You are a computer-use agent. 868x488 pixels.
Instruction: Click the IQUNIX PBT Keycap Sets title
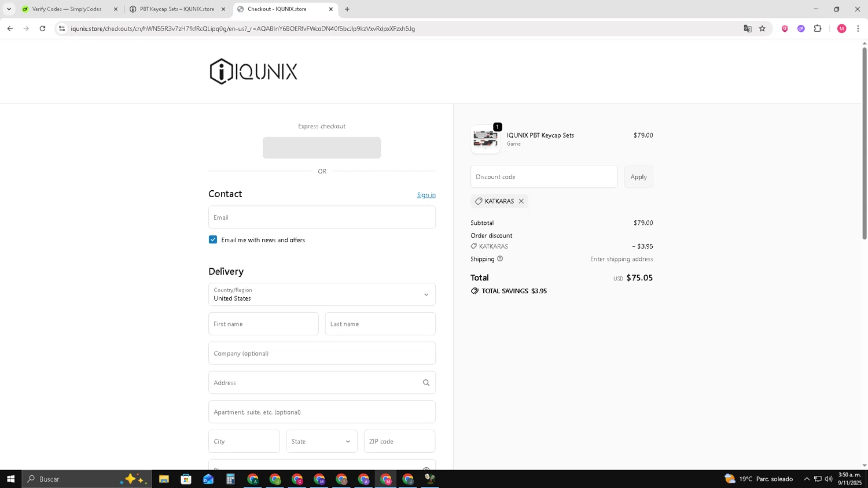coord(540,135)
